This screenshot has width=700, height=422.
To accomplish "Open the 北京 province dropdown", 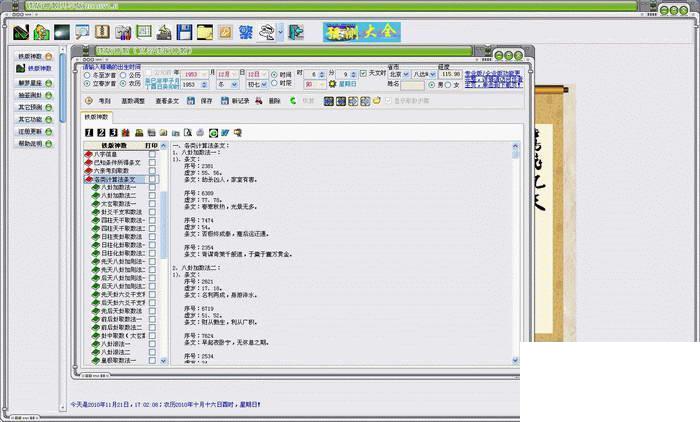I will [405, 74].
